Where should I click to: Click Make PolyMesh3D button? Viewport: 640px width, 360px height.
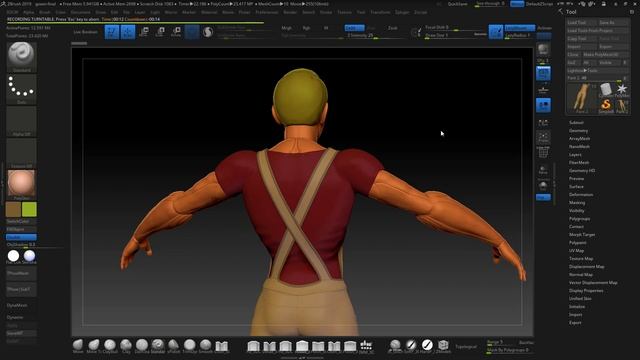pyautogui.click(x=605, y=54)
